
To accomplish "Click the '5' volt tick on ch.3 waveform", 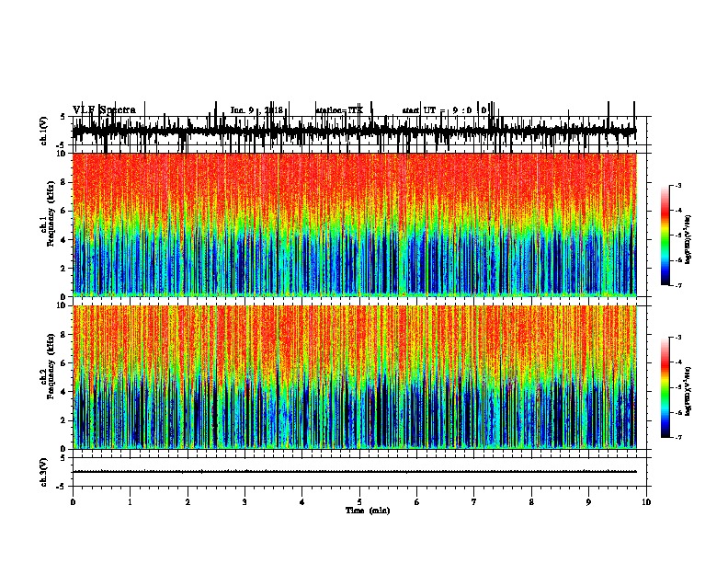I will pos(63,458).
